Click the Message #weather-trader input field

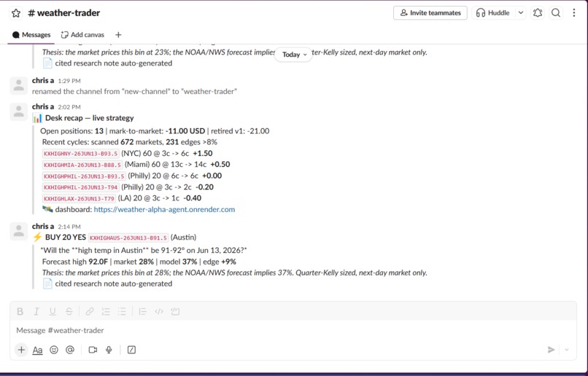pyautogui.click(x=293, y=330)
